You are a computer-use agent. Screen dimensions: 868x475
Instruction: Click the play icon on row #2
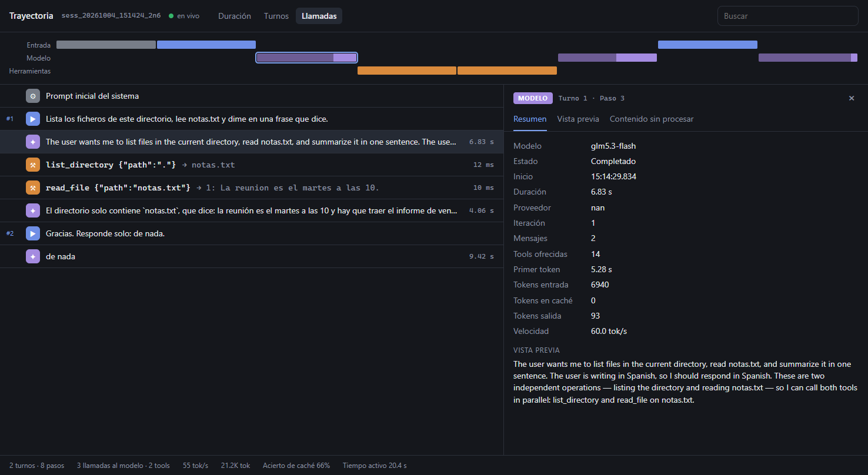tap(33, 233)
